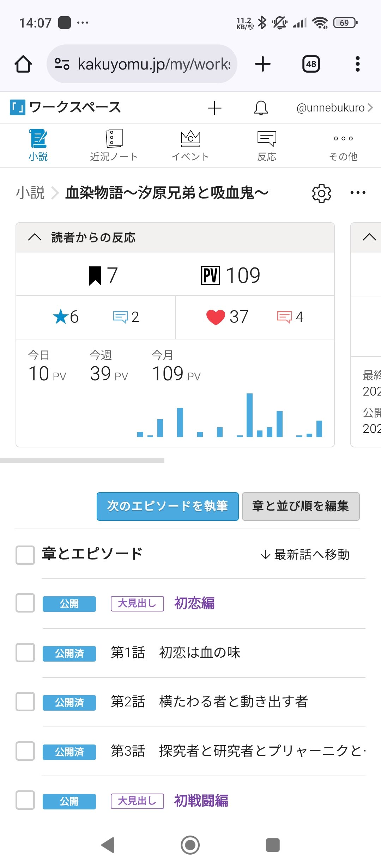
Task: Open the browser three-dot overflow menu
Action: click(357, 64)
